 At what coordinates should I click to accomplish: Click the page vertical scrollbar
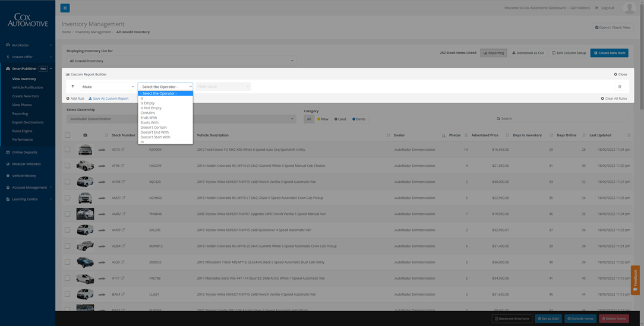pyautogui.click(x=642, y=58)
